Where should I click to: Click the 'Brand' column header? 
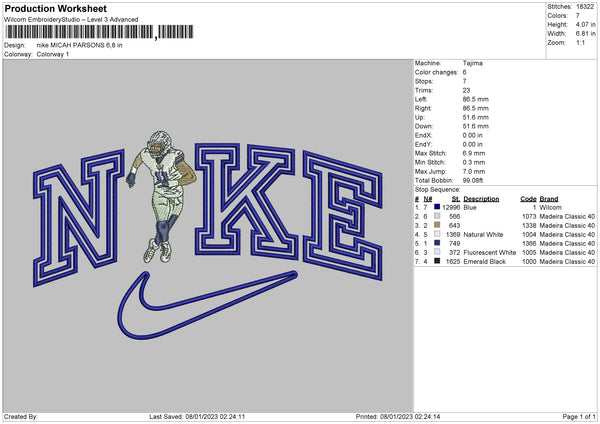(x=549, y=199)
